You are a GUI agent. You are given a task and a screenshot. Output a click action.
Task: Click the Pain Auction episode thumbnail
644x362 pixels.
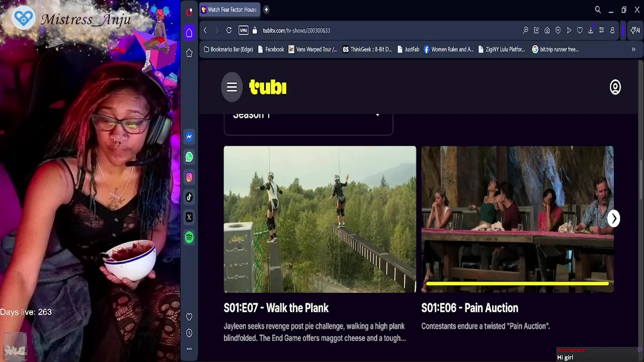coord(517,219)
